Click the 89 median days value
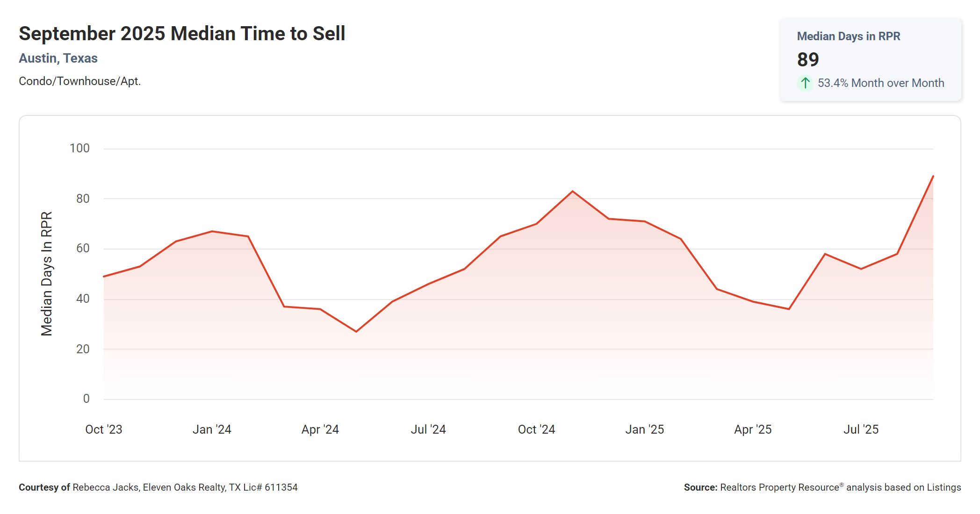The width and height of the screenshot is (980, 514). coord(808,60)
